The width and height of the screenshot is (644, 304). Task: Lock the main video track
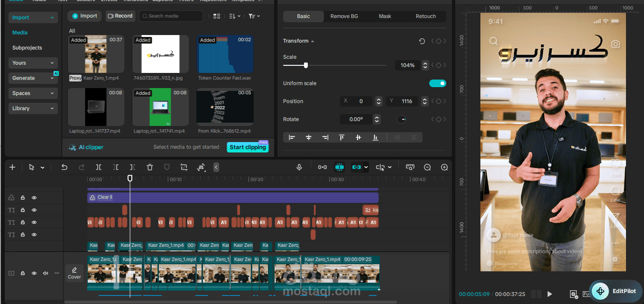[x=23, y=273]
